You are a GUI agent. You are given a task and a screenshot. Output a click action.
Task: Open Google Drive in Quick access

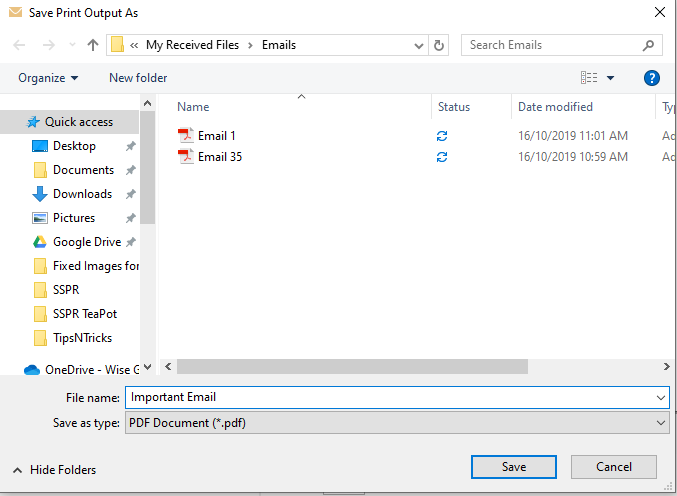pos(87,242)
